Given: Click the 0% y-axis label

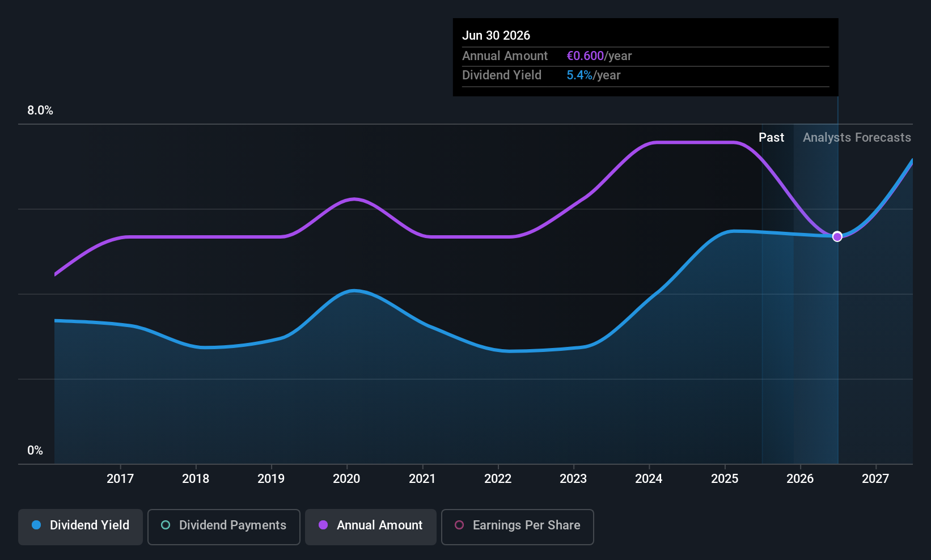Looking at the screenshot, I should point(35,451).
